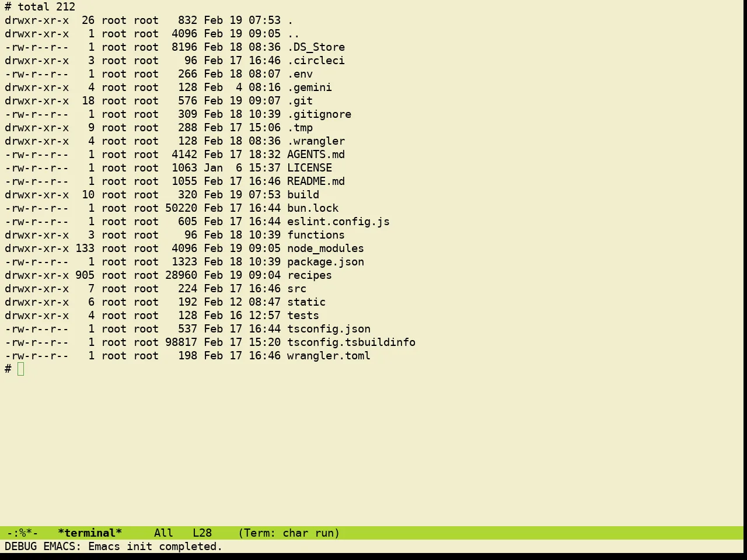This screenshot has height=560, width=747.
Task: Click the terminal prompt cursor box
Action: (x=21, y=369)
